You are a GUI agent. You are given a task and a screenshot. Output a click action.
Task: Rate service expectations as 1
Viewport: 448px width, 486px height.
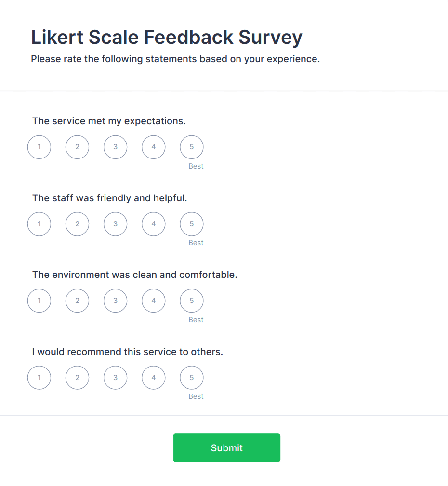(39, 147)
